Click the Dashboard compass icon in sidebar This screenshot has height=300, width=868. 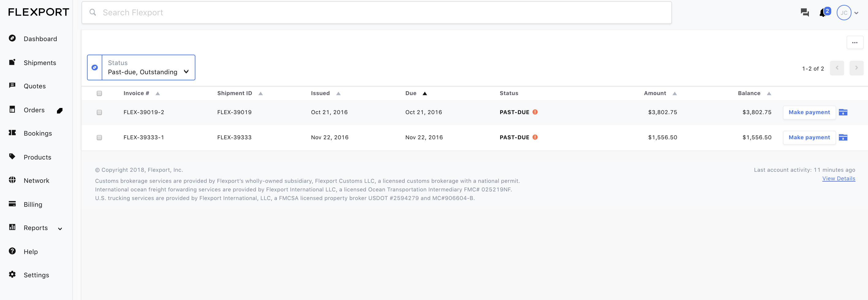(x=12, y=38)
